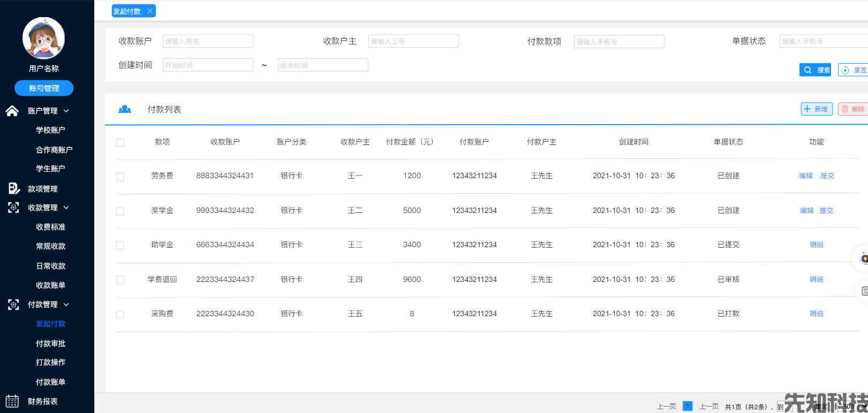Click the 已审核 status cell
Screen dimensions: 868x413
point(728,279)
